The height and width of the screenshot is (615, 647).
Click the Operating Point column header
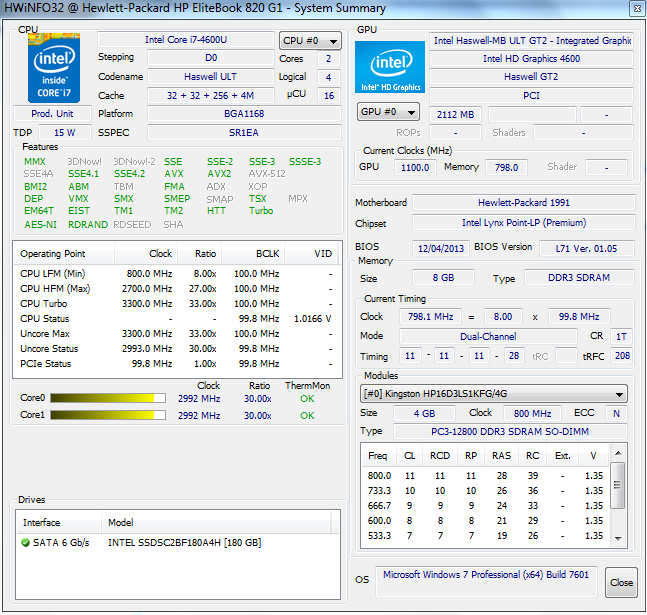click(64, 253)
